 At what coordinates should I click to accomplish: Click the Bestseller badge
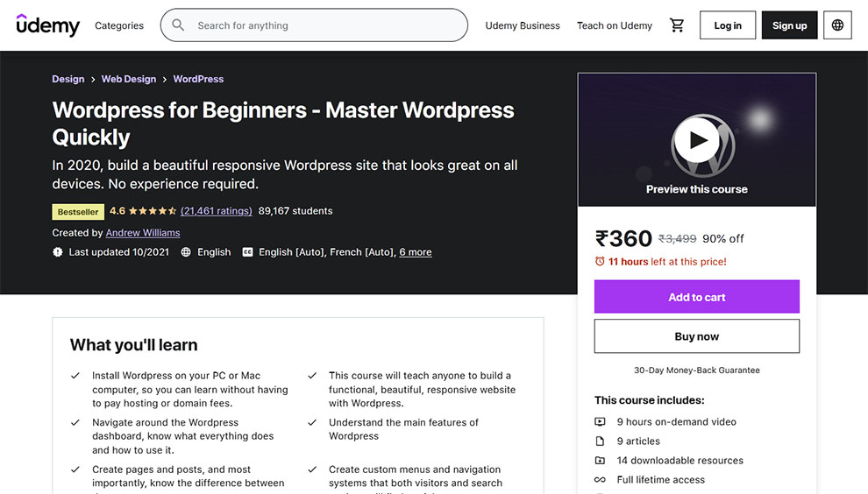coord(78,212)
